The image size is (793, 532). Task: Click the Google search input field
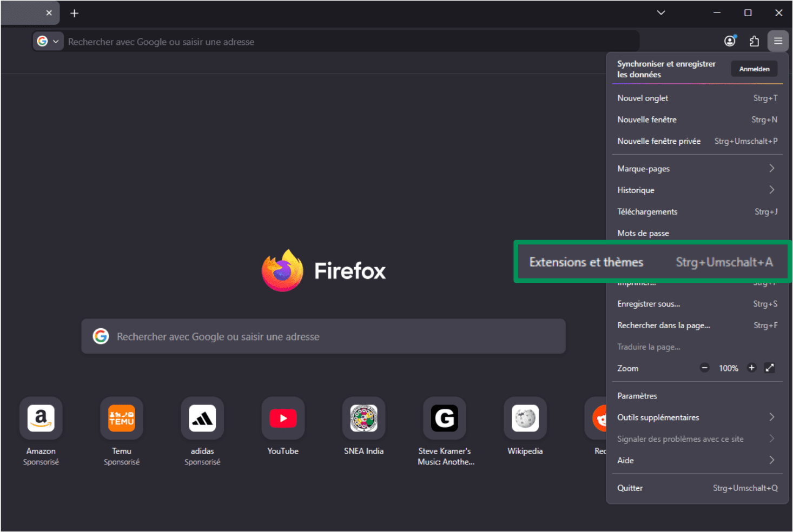coord(323,336)
